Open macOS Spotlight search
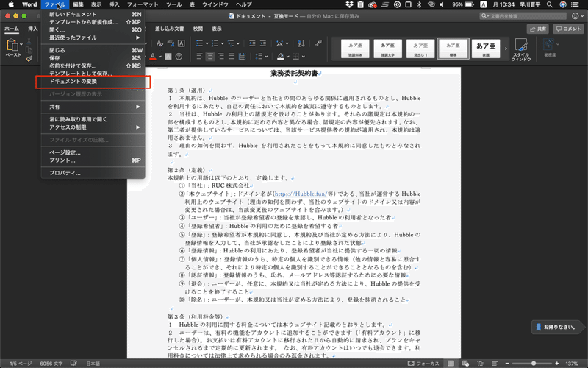This screenshot has height=368, width=588. [549, 4]
